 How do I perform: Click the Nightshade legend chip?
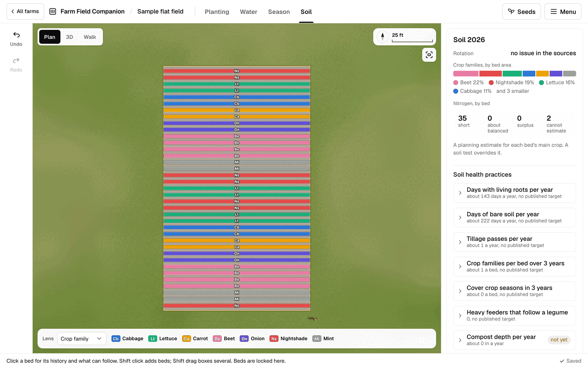pos(289,339)
